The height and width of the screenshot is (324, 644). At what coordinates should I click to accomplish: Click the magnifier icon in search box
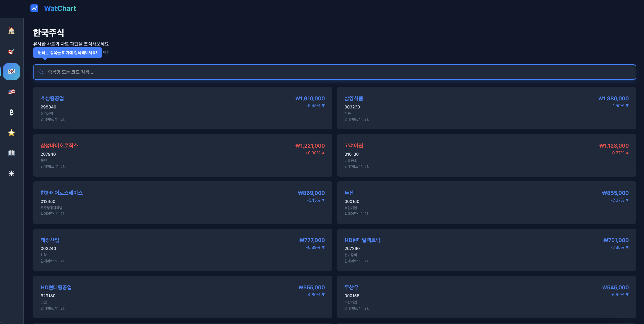pos(41,72)
